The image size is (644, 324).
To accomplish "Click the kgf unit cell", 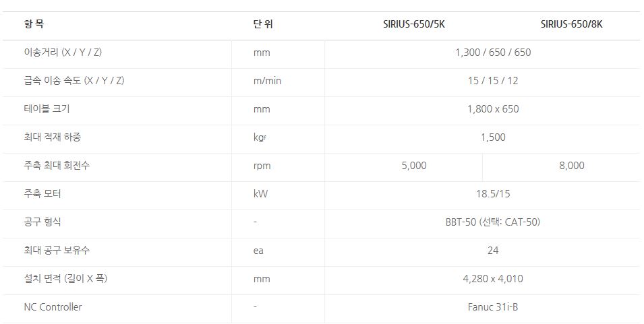I will pyautogui.click(x=260, y=137).
